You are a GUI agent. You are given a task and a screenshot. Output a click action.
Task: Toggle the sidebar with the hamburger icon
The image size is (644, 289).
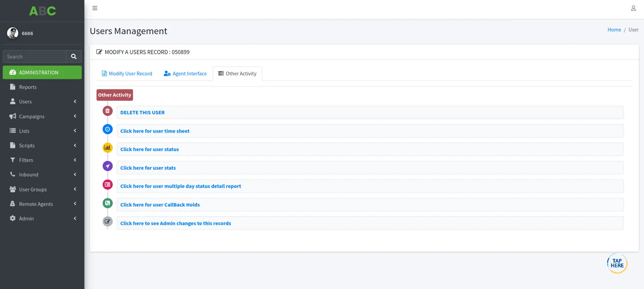(95, 8)
